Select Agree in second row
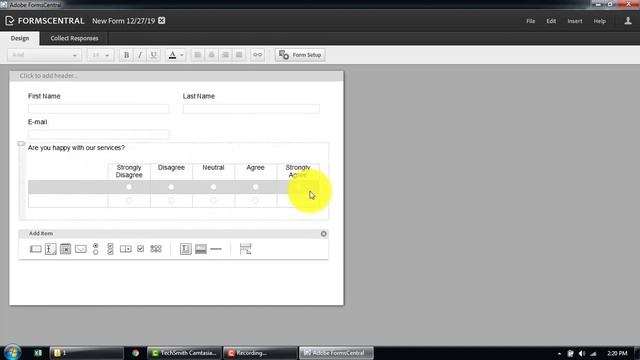 pyautogui.click(x=256, y=200)
